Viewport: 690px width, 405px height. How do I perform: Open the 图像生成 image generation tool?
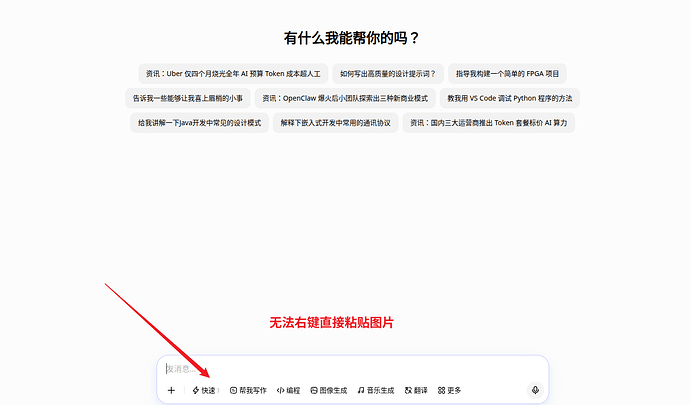point(329,390)
